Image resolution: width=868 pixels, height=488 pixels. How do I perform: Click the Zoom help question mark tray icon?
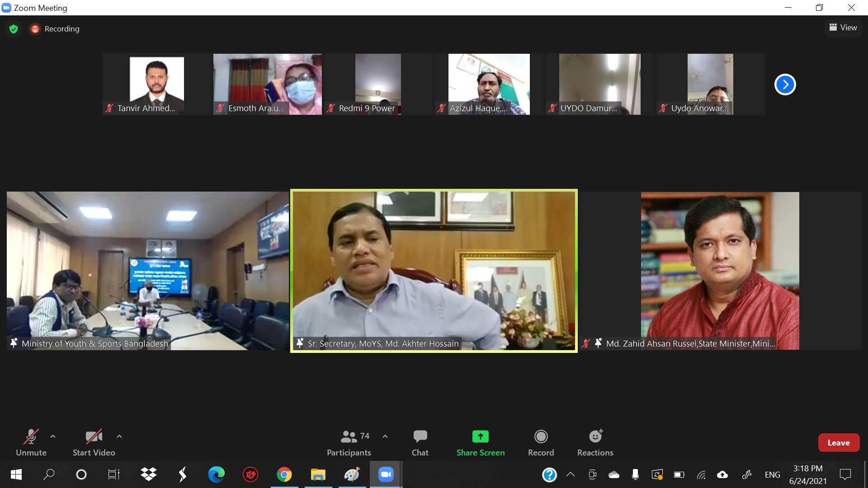pyautogui.click(x=549, y=474)
